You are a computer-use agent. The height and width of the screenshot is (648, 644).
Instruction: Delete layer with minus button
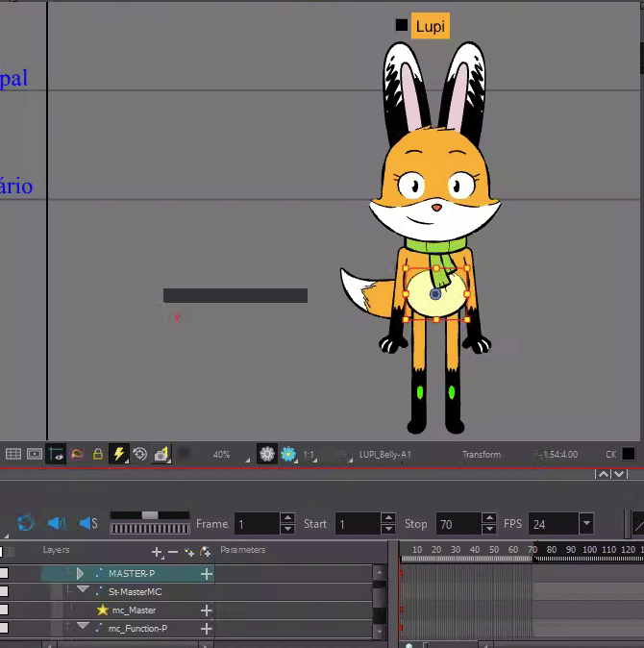pyautogui.click(x=173, y=552)
